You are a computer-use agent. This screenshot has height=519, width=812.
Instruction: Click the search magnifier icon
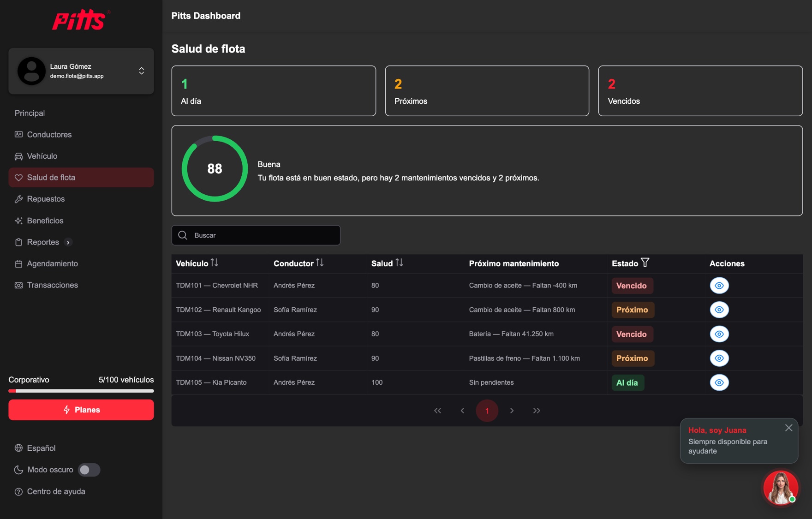point(183,235)
